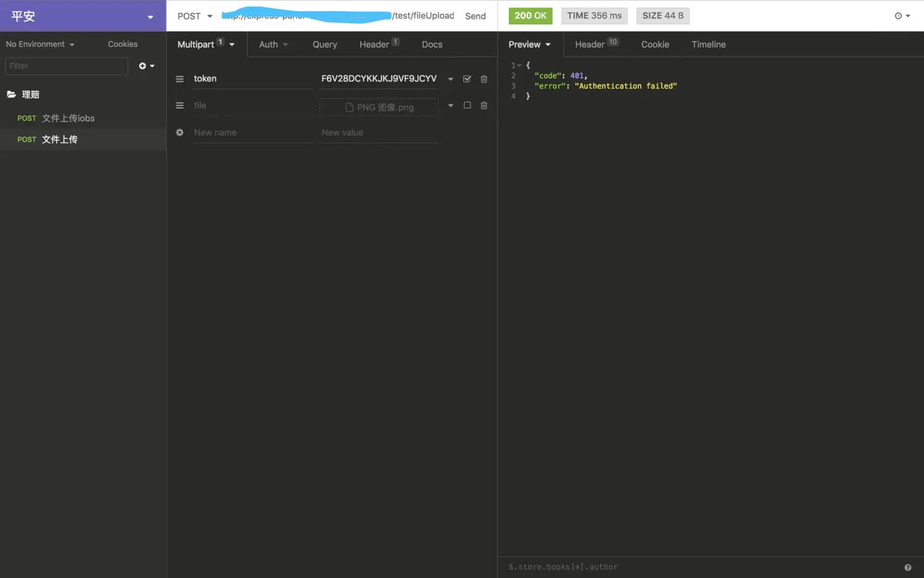924x578 pixels.
Task: Grab the token row reorder handle
Action: 180,79
